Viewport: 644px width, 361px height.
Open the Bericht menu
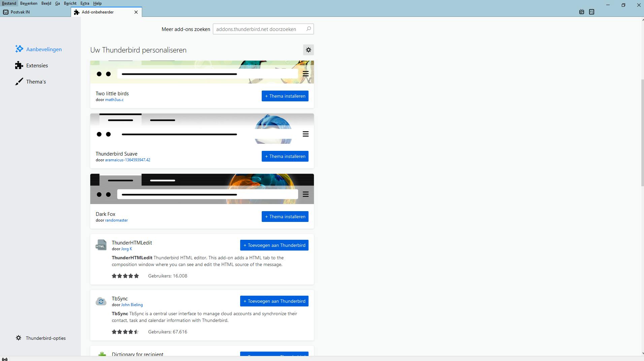click(70, 3)
